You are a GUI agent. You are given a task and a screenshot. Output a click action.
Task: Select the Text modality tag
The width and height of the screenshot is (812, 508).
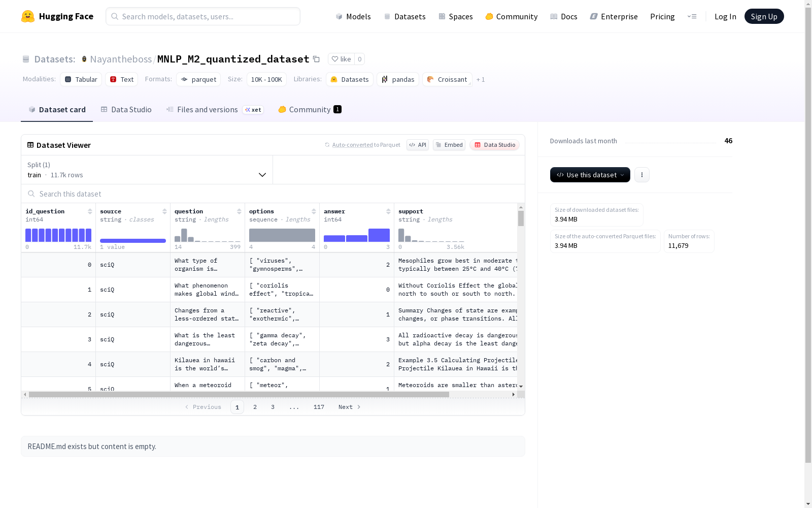tap(122, 79)
